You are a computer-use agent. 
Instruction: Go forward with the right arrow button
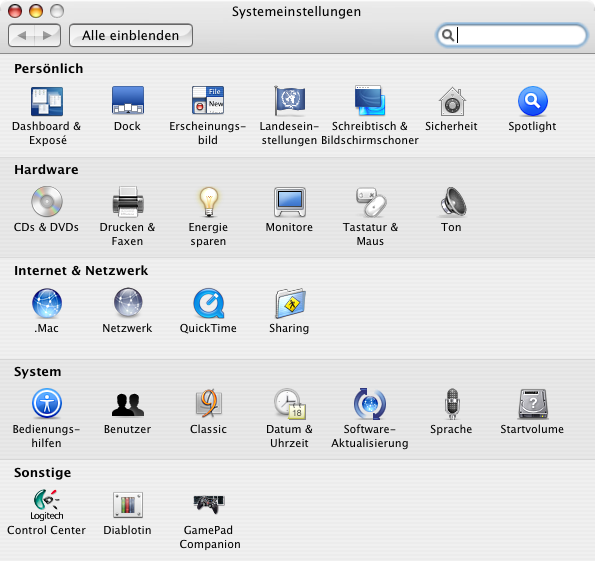point(47,36)
